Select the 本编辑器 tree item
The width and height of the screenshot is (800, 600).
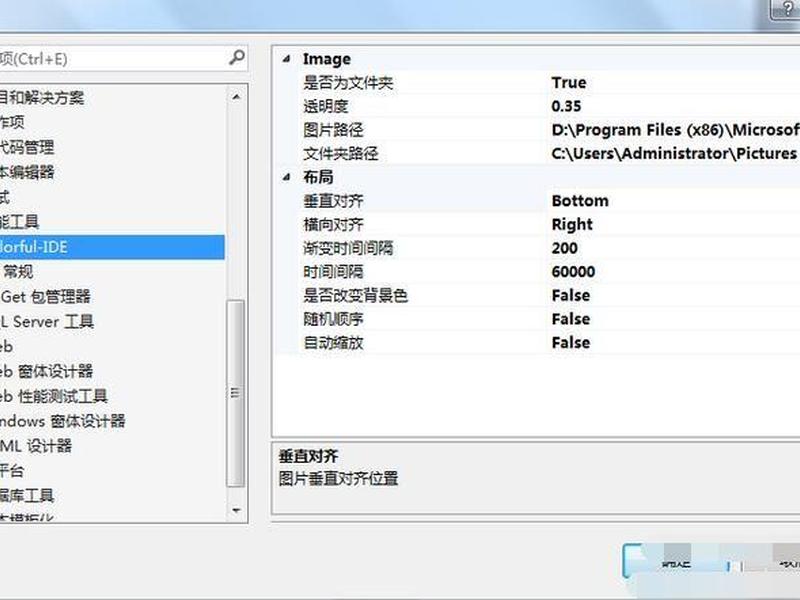[x=27, y=172]
